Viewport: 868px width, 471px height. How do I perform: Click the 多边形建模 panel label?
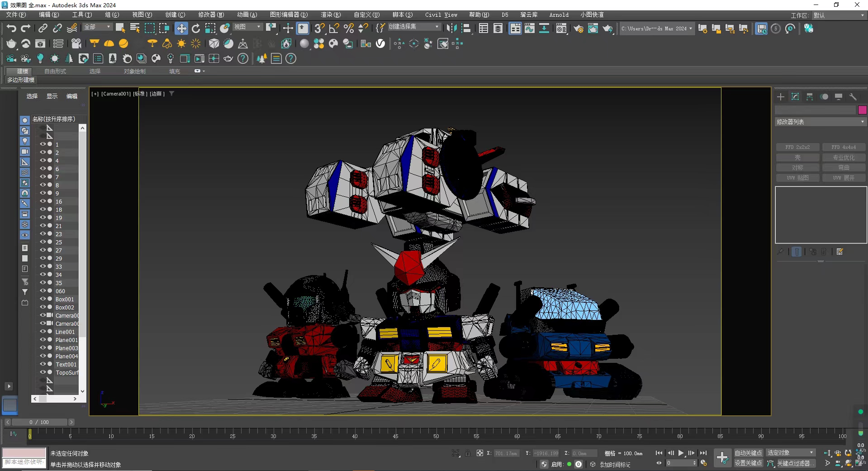21,80
